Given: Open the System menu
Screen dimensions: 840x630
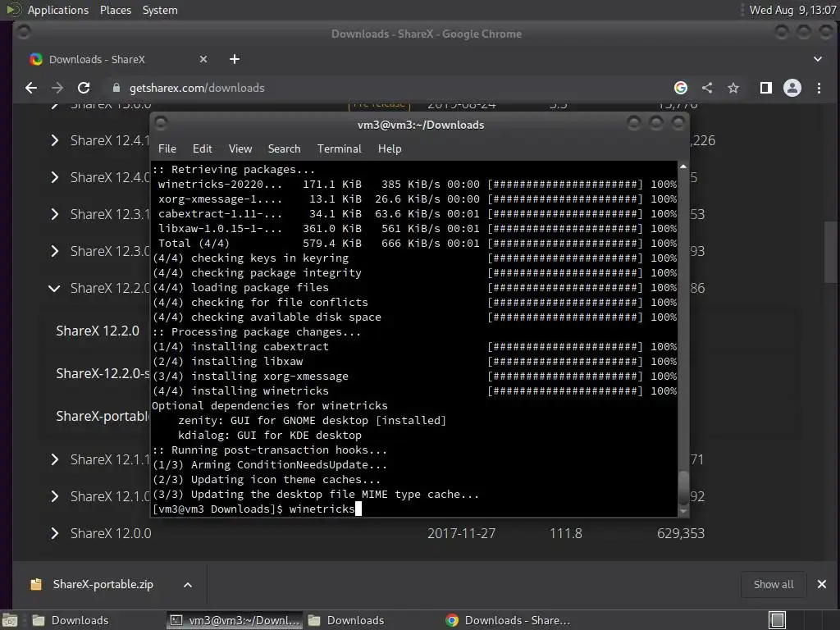Looking at the screenshot, I should pos(160,10).
